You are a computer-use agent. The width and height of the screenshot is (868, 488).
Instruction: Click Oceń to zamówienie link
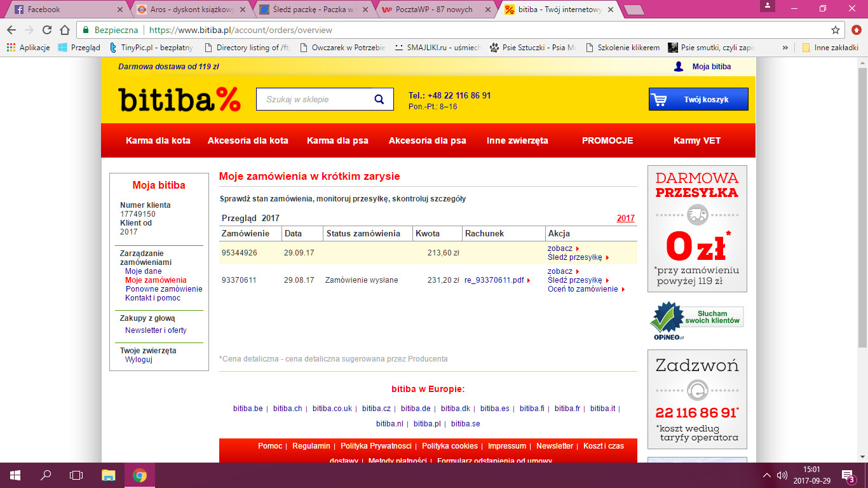point(583,289)
